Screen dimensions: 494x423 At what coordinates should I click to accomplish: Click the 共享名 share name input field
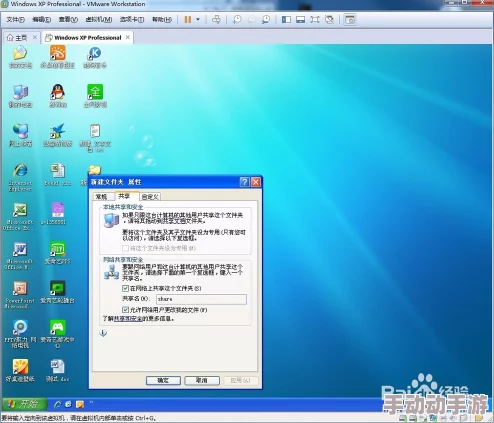(x=201, y=299)
